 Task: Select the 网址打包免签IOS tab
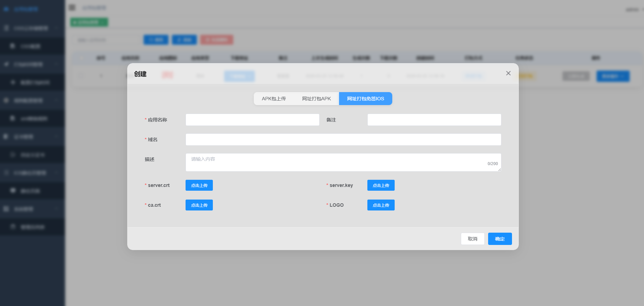(366, 99)
